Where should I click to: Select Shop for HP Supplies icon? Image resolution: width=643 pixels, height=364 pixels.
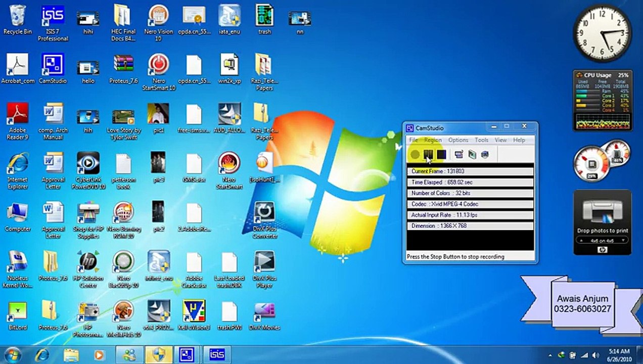click(x=88, y=220)
